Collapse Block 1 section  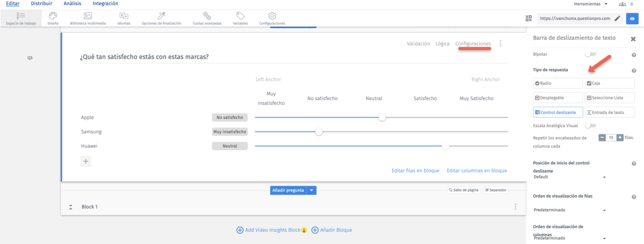point(70,207)
